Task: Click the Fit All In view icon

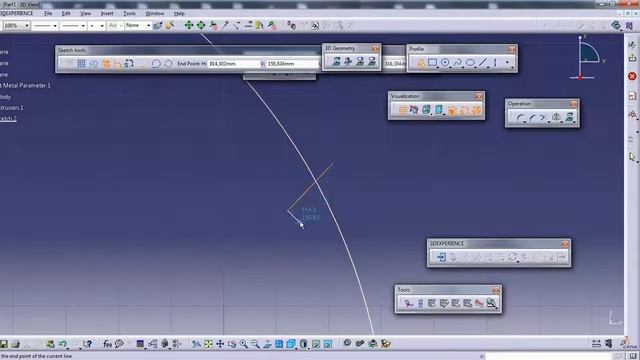Action: pos(208,344)
